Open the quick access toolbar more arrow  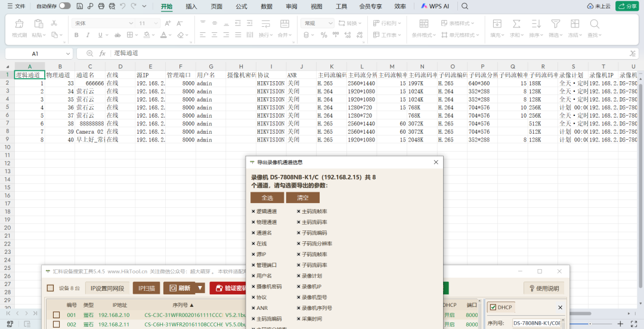(x=144, y=6)
